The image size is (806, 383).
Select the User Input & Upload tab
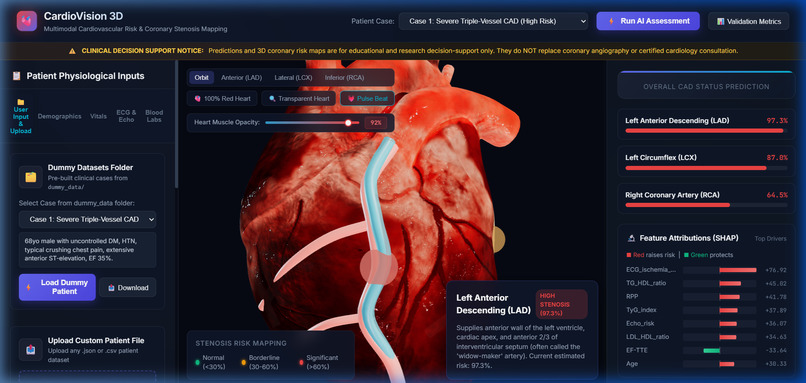coord(21,117)
